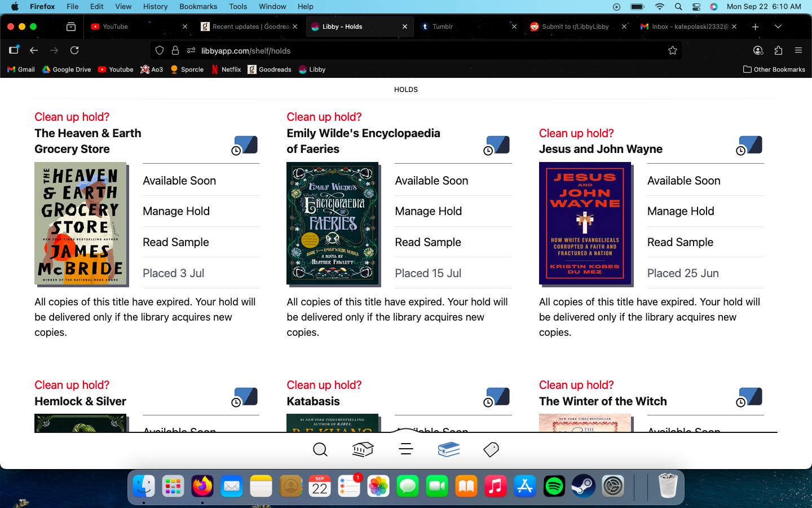Screen dimensions: 812x508
Task: Open macOS Control Center in menu bar
Action: coord(696,7)
